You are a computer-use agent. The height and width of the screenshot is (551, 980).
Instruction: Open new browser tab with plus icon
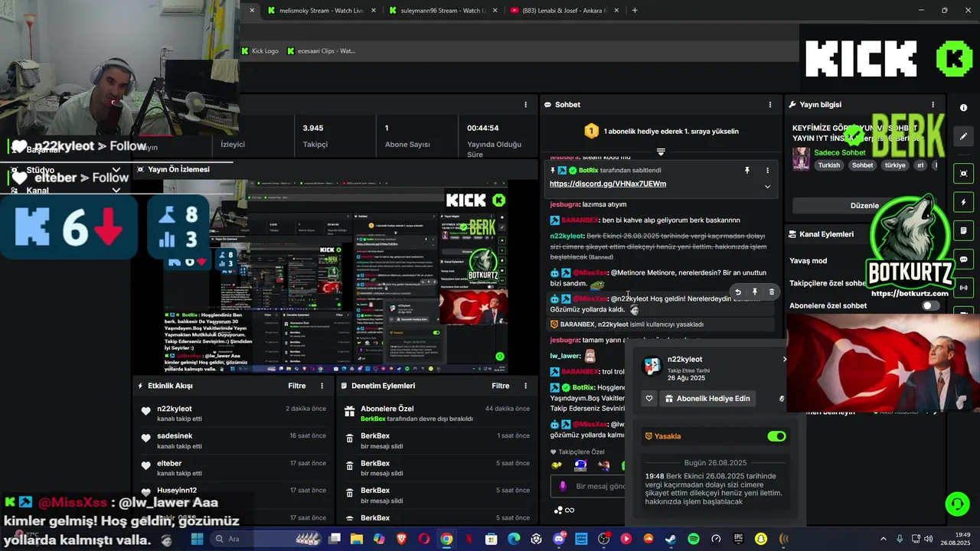[x=635, y=10]
